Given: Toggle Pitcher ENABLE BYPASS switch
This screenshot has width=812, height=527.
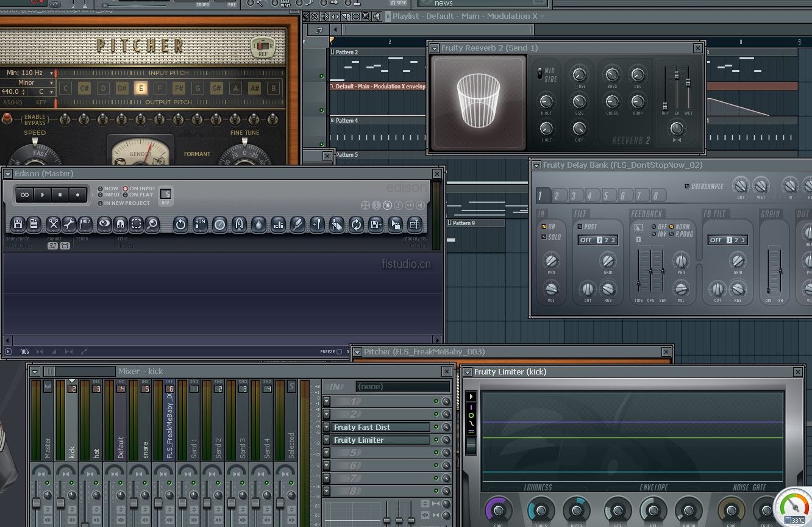Looking at the screenshot, I should (8, 119).
